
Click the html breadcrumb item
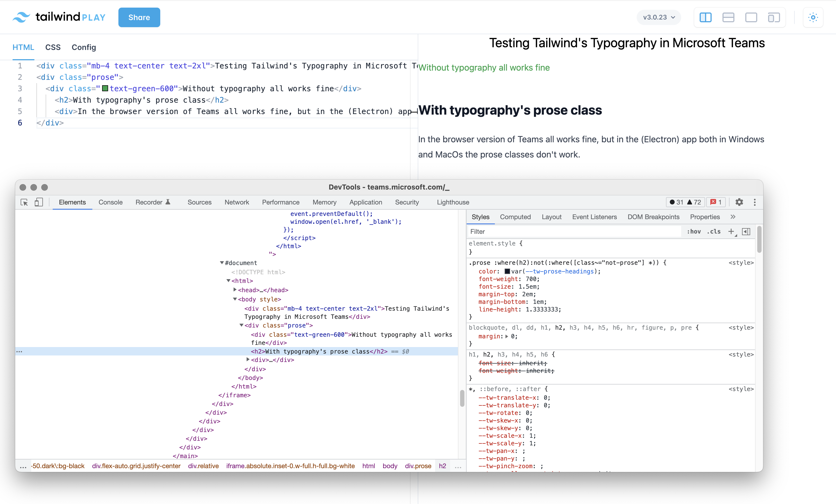tap(369, 466)
